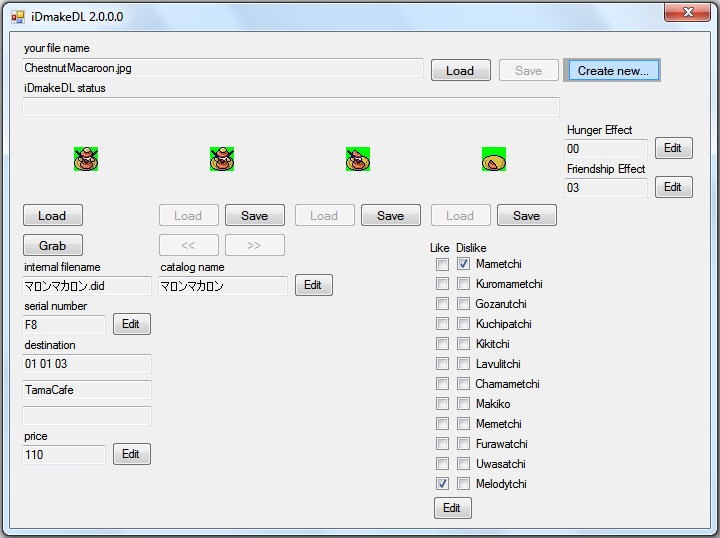Click the internal filename field
This screenshot has height=538, width=720.
[87, 286]
